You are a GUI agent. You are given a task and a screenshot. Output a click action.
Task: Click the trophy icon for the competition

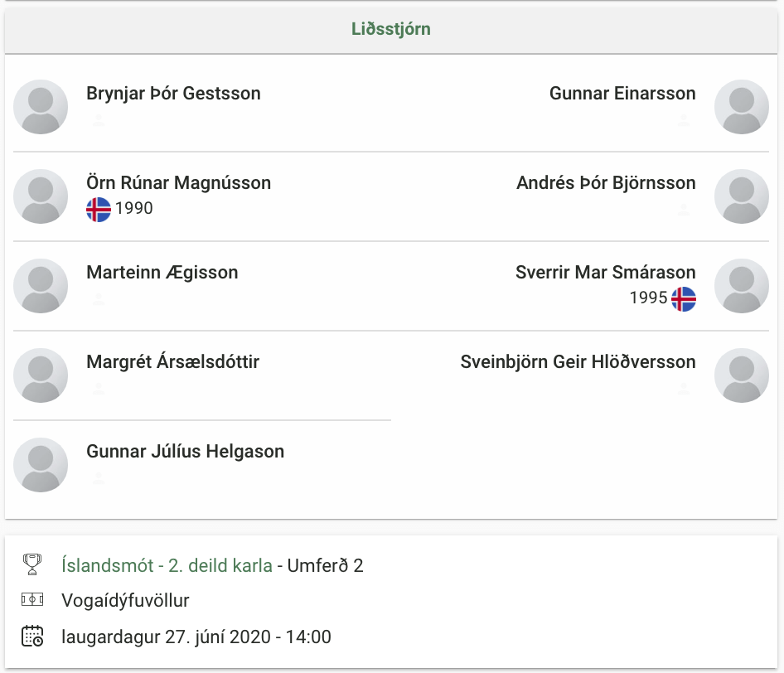tap(32, 564)
